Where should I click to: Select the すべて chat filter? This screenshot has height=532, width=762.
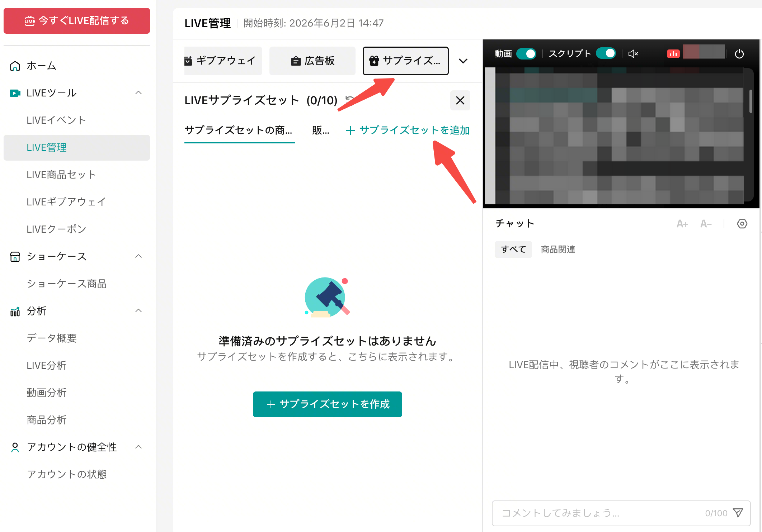pos(513,250)
